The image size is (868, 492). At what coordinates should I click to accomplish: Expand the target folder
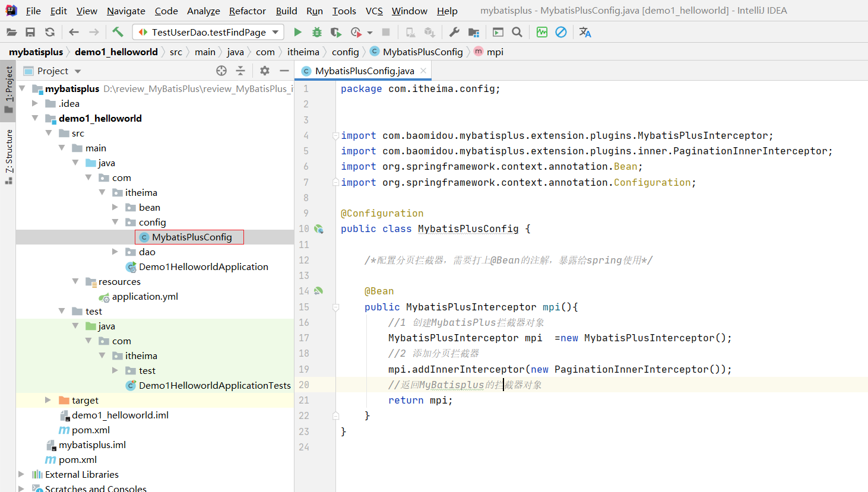tap(48, 400)
